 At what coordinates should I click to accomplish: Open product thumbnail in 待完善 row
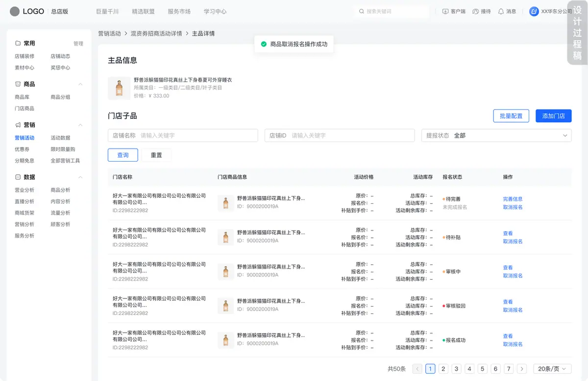point(225,203)
